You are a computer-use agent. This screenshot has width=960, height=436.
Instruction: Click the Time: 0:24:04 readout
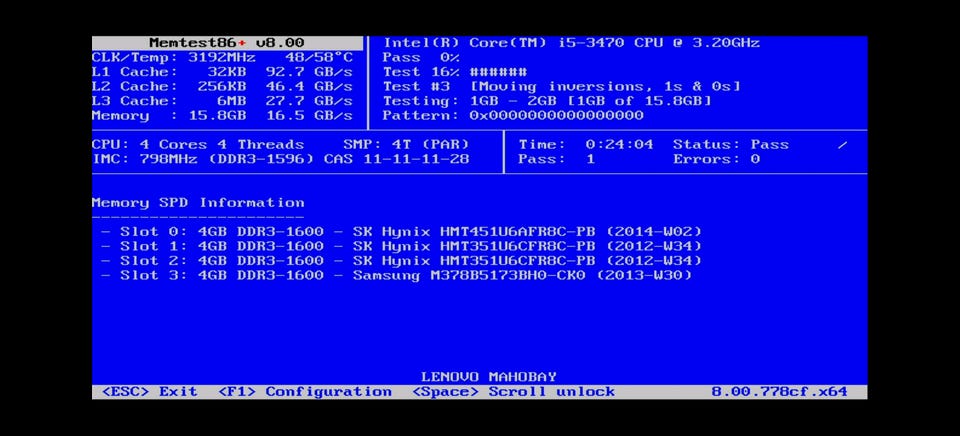click(585, 145)
